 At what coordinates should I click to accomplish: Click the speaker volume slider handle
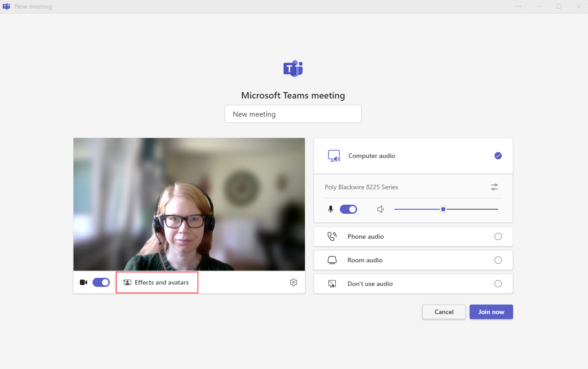(x=443, y=209)
